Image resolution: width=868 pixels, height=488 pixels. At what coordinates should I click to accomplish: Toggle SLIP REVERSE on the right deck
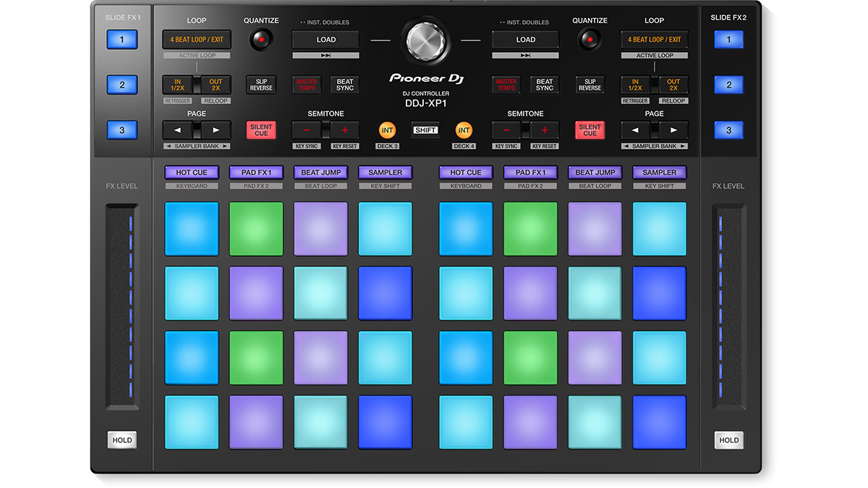tap(590, 85)
